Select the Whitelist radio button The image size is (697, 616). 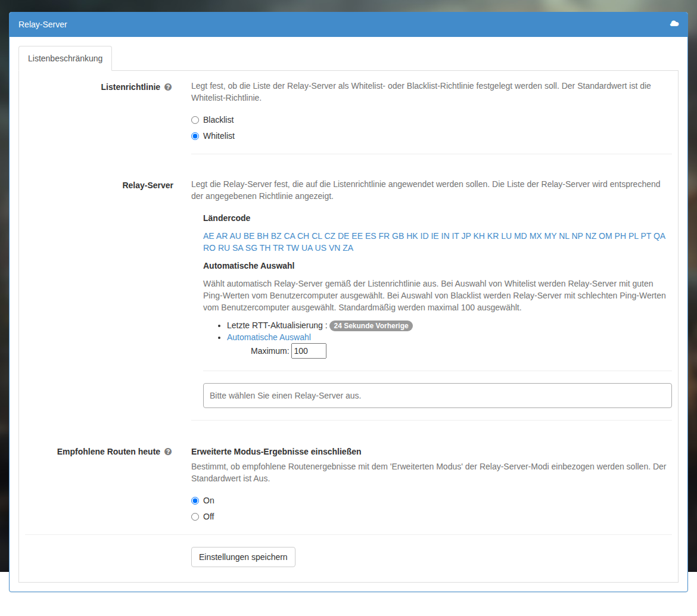195,136
